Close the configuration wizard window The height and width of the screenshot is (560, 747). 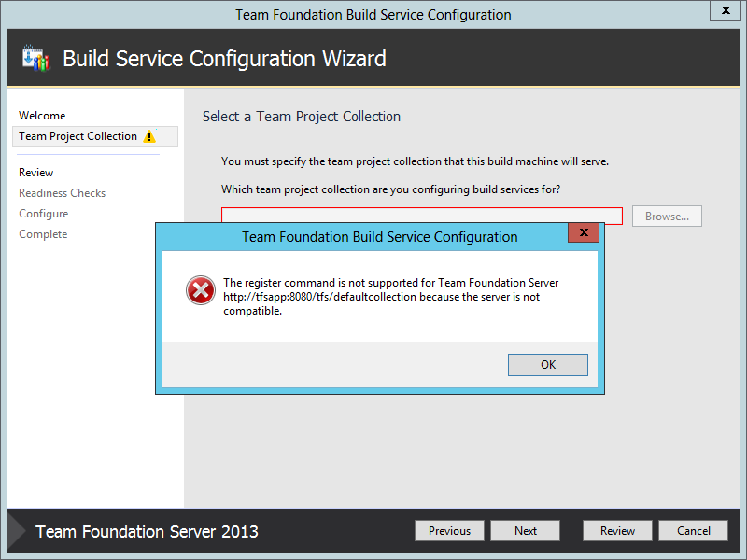(x=726, y=10)
